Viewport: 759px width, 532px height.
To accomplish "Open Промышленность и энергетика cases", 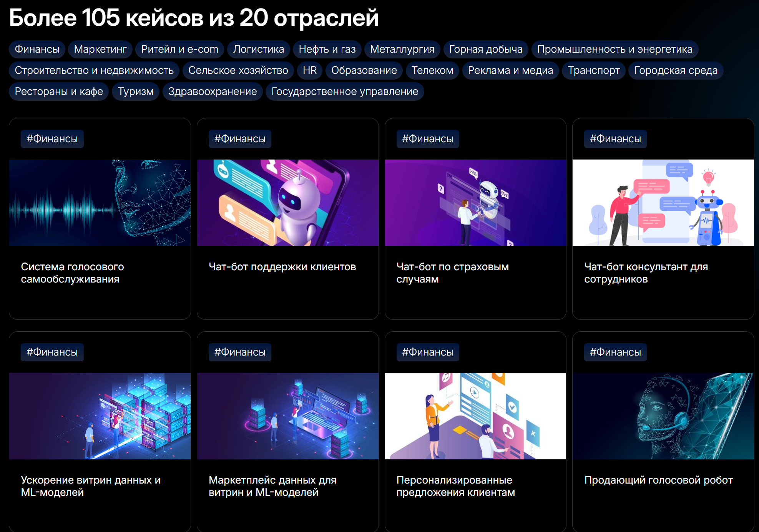I will 615,49.
